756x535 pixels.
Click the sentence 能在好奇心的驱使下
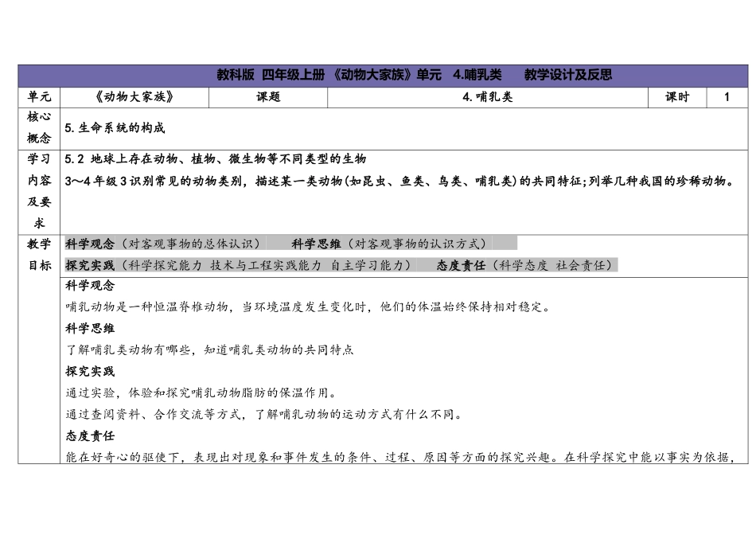(x=400, y=457)
